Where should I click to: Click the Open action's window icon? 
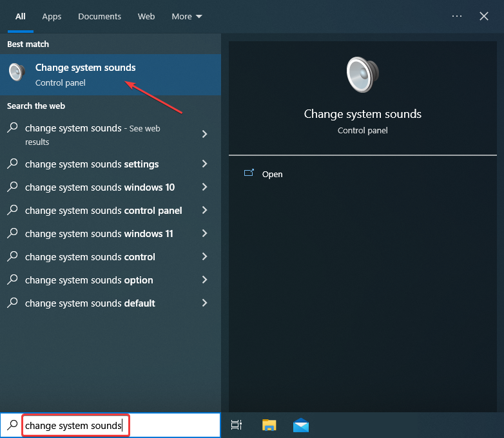249,173
